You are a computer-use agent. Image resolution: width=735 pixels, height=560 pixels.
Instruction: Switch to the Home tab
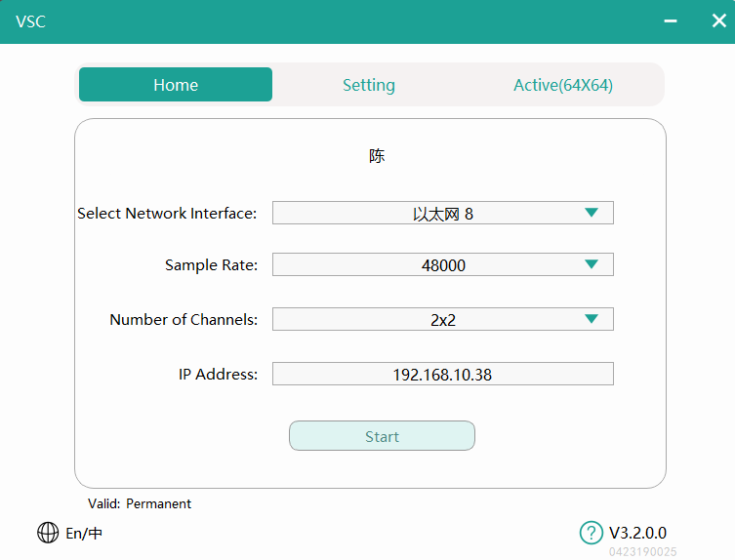176,84
